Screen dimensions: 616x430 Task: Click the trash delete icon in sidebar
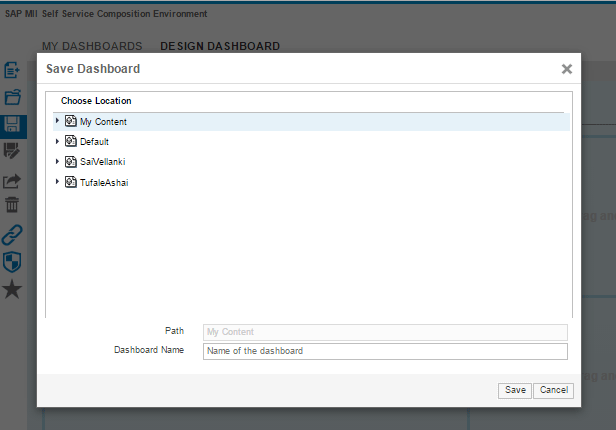13,206
